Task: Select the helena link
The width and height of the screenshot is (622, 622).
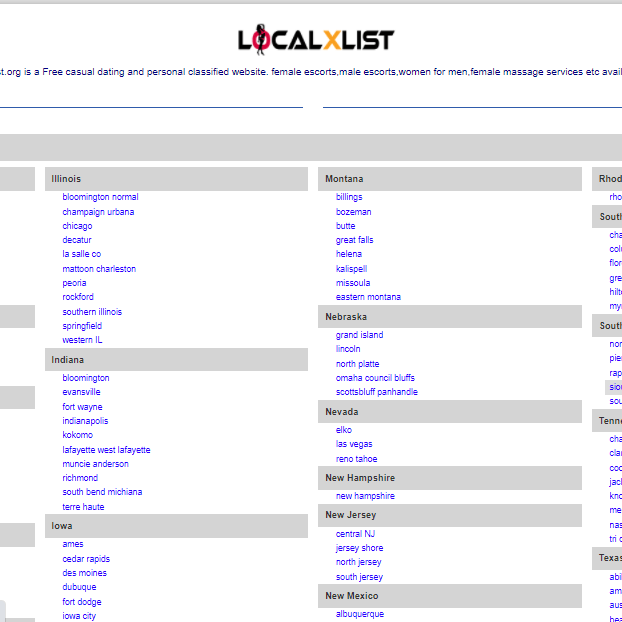Action: [349, 254]
